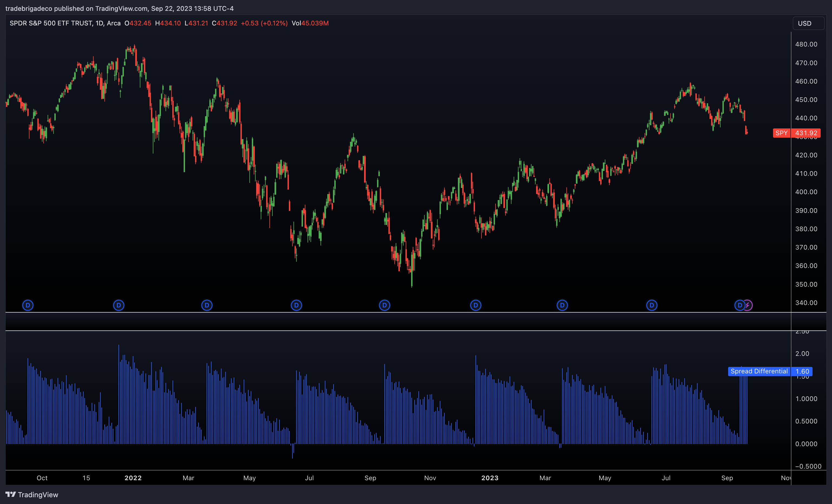Image resolution: width=832 pixels, height=504 pixels.
Task: Click the Sep label near 2023 end
Action: [x=727, y=478]
